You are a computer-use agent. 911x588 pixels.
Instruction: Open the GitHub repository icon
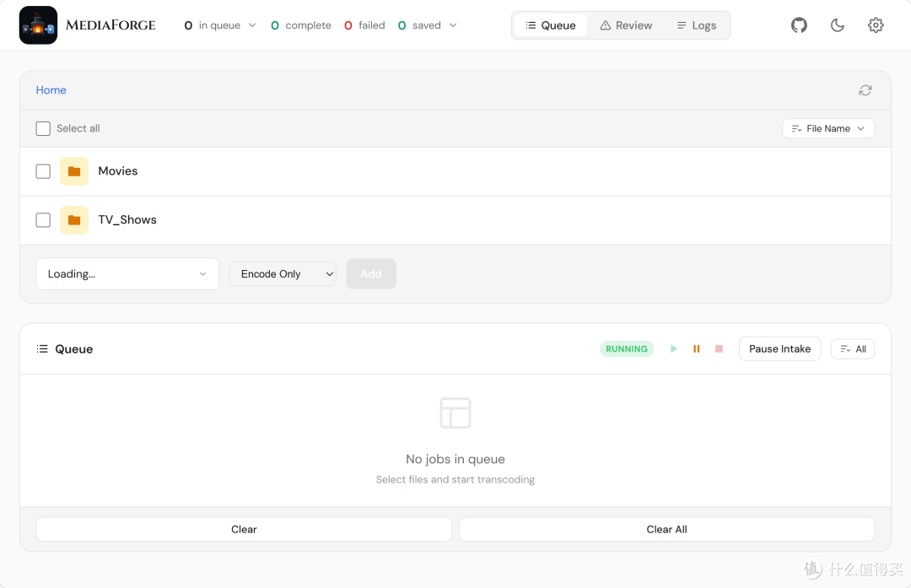(x=799, y=25)
